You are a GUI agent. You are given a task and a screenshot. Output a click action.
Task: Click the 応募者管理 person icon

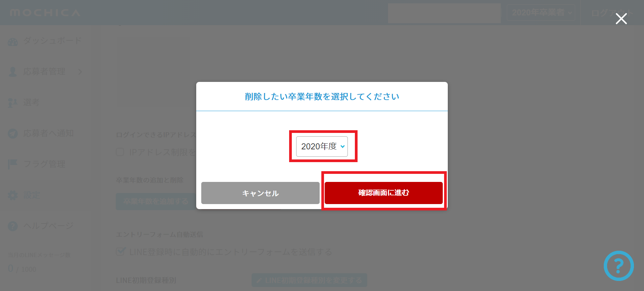(13, 72)
